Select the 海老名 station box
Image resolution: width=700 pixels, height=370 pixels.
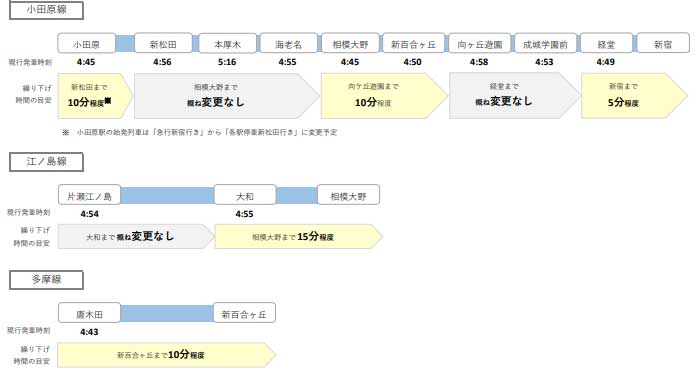click(x=288, y=44)
